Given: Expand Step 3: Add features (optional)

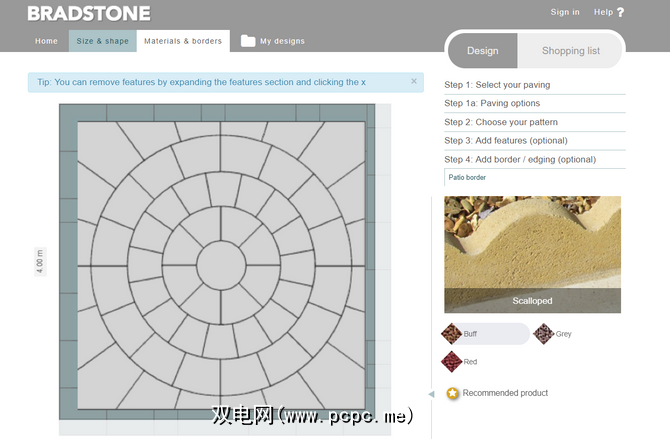Looking at the screenshot, I should click(x=535, y=140).
